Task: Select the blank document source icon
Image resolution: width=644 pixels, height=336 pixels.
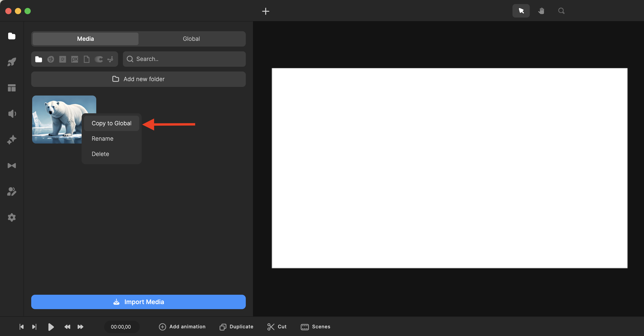Action: pyautogui.click(x=86, y=59)
